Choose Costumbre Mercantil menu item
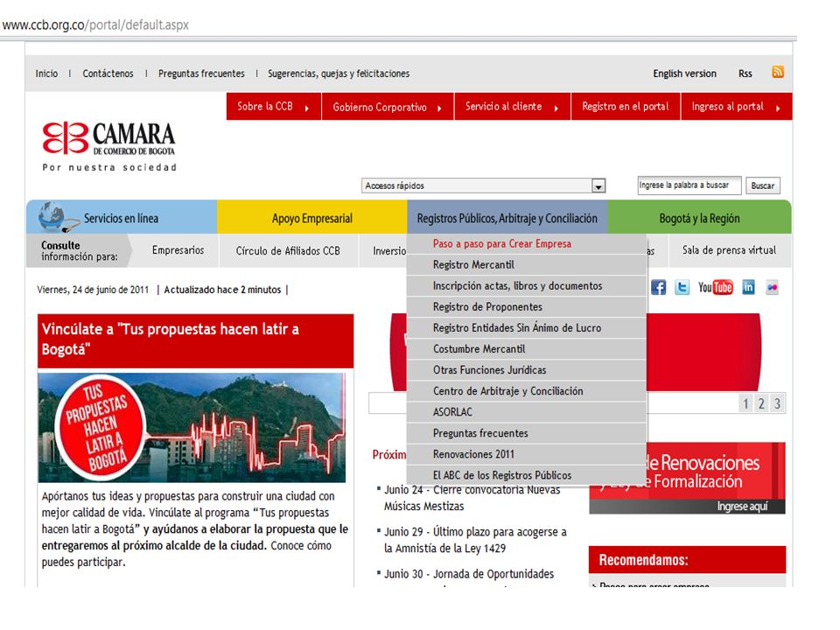This screenshot has height=630, width=840. [x=527, y=349]
